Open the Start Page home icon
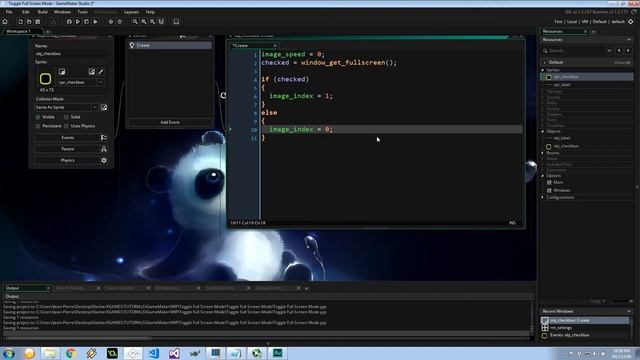 5,22
